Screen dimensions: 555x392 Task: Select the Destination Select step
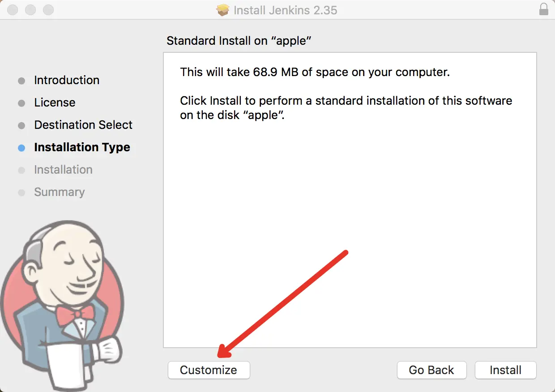(x=83, y=125)
